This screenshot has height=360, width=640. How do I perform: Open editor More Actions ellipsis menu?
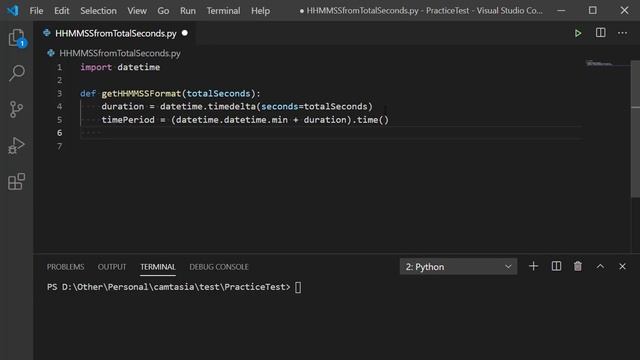[622, 33]
